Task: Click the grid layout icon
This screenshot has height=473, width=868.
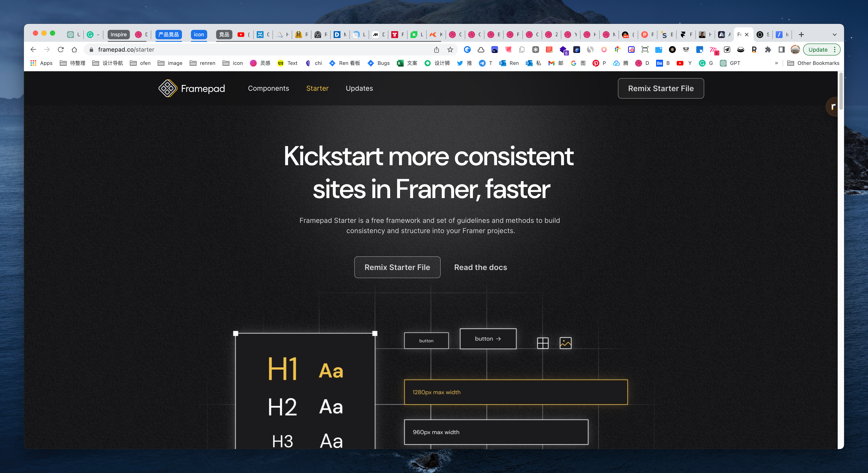Action: [x=542, y=343]
